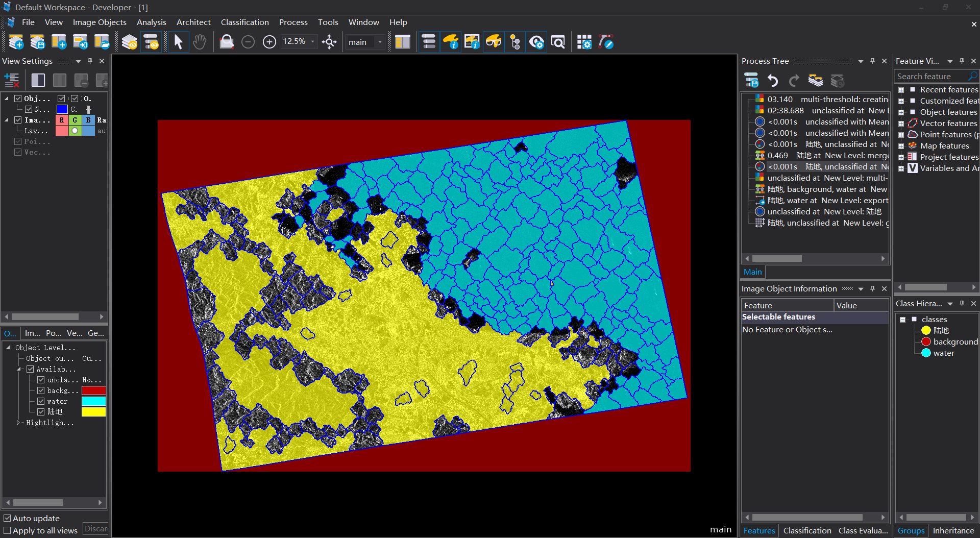The width and height of the screenshot is (980, 538).
Task: Select the background class in Class Hierarchy
Action: pyautogui.click(x=955, y=342)
